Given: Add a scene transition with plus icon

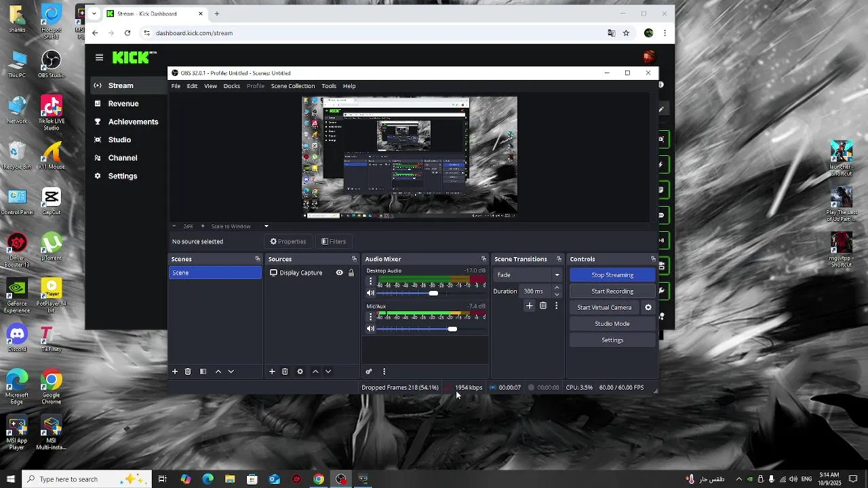Looking at the screenshot, I should (x=530, y=306).
